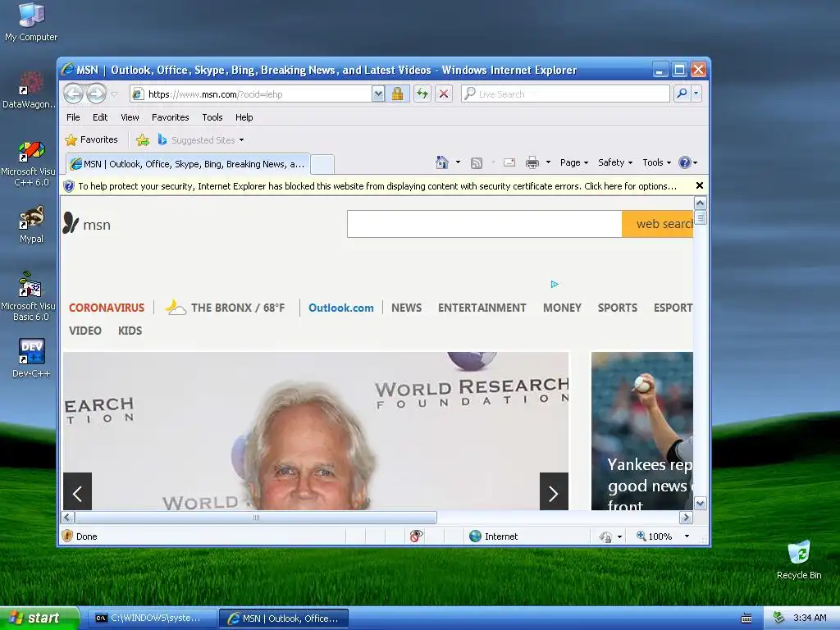Screen dimensions: 840x630
Task: Open the Page command bar menu
Action: click(x=573, y=162)
